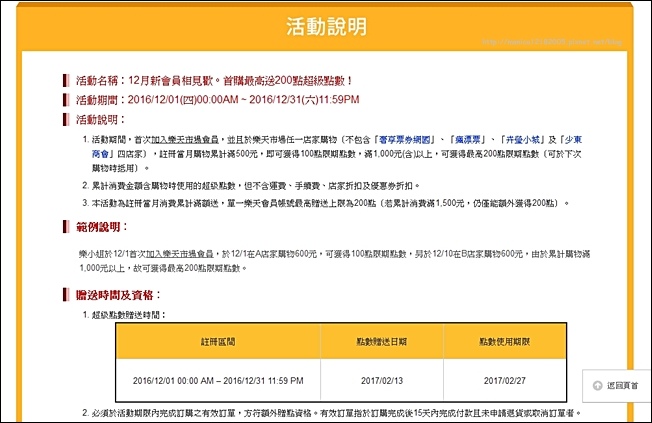
Task: Open the 瘋漂票 store link
Action: [x=467, y=140]
